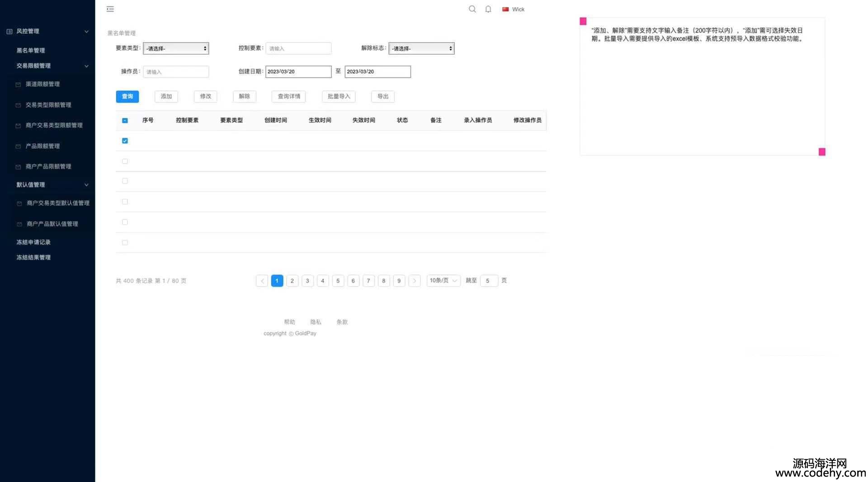
Task: Open the 10条/页 page size dropdown
Action: click(x=443, y=281)
